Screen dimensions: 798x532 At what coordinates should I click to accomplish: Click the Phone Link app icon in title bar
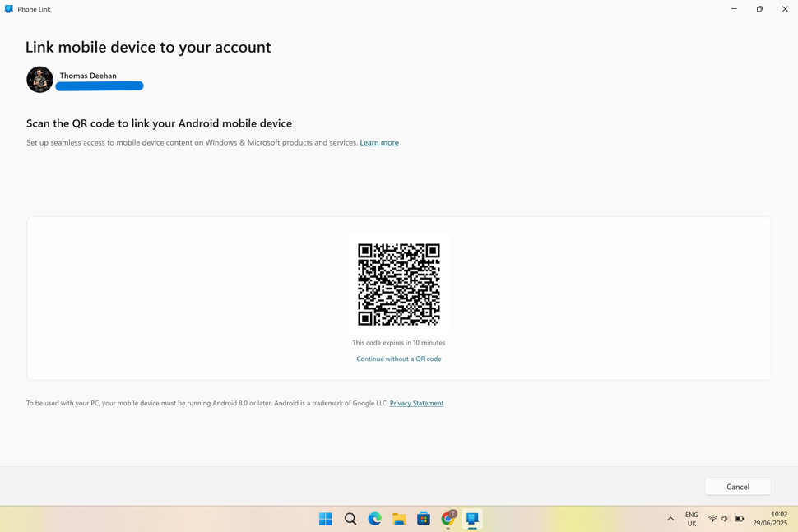9,9
